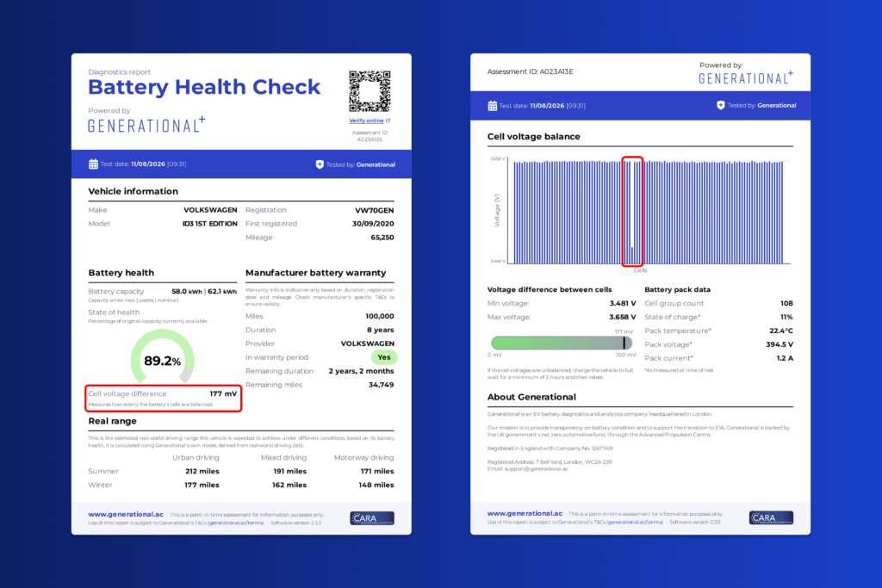
Task: Click the max voltage value 3.658 V
Action: pyautogui.click(x=623, y=317)
